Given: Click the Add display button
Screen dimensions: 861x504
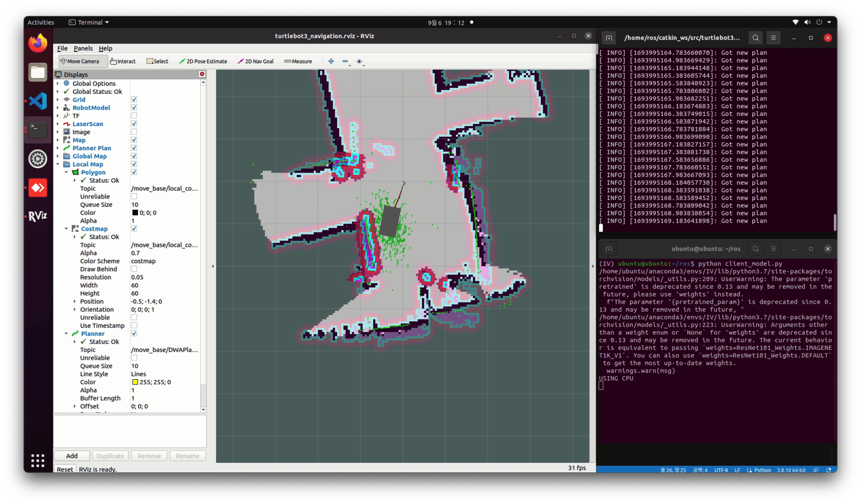Looking at the screenshot, I should point(72,456).
